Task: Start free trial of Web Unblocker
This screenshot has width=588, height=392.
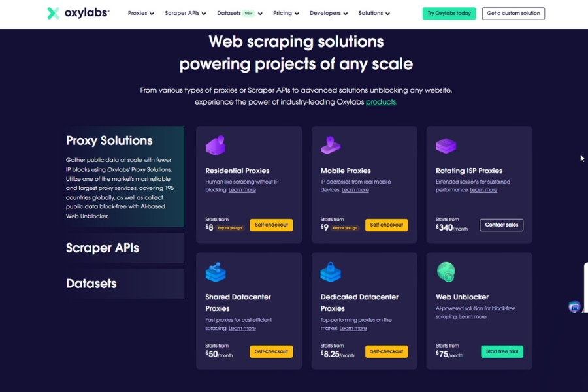Action: pyautogui.click(x=502, y=351)
